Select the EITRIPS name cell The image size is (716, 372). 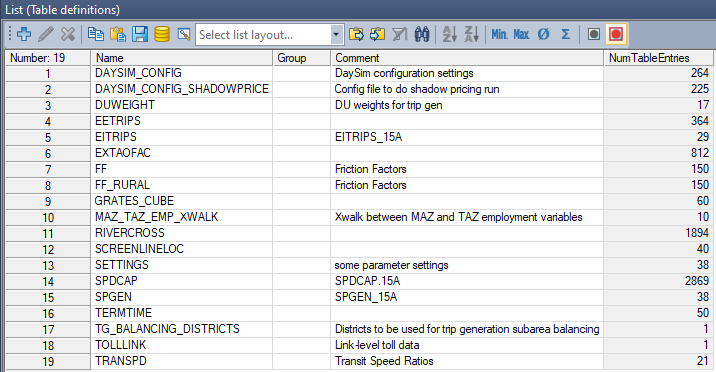coord(182,137)
